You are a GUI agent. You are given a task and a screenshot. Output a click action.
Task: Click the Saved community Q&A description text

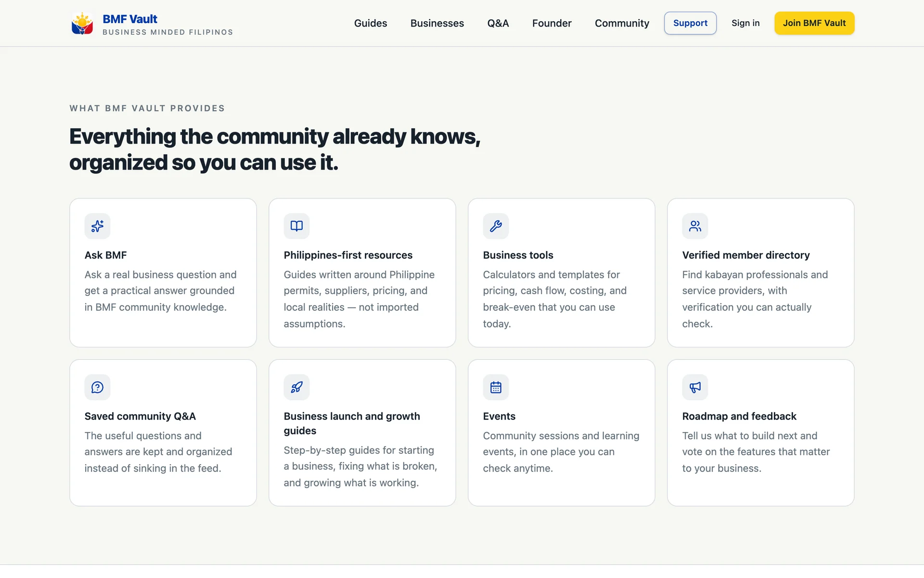(x=158, y=452)
